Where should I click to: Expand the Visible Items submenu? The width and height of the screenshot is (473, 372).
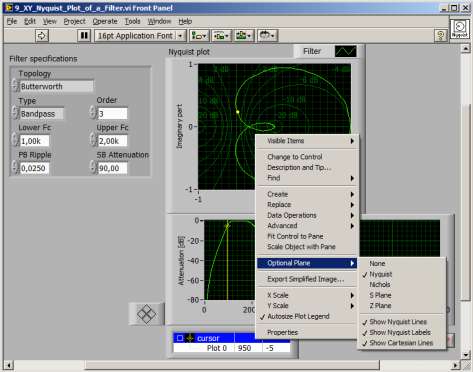pos(307,141)
